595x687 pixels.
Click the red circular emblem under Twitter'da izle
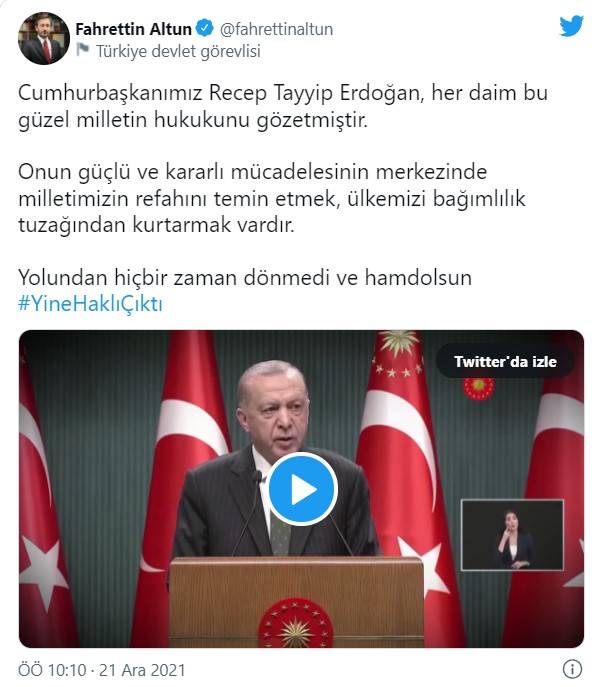479,388
